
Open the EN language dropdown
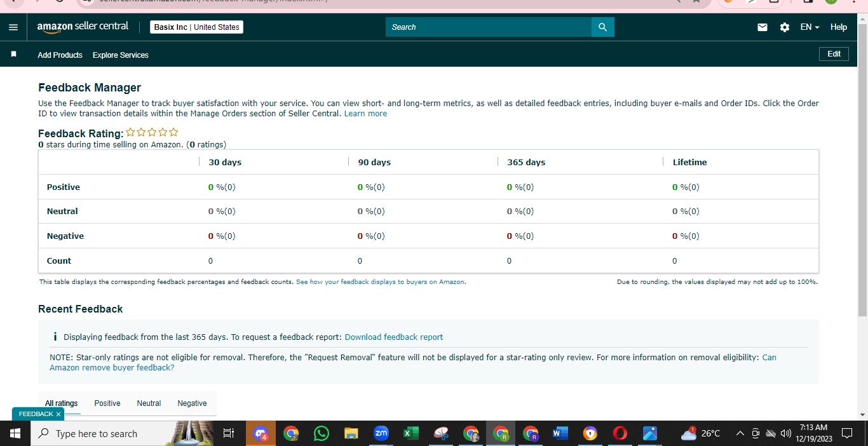(x=810, y=27)
